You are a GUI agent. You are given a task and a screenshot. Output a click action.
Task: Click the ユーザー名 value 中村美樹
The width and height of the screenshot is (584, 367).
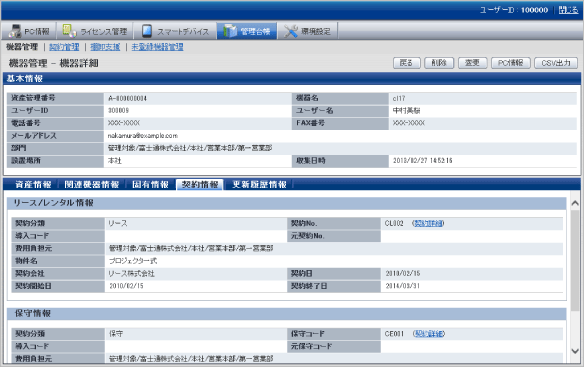pos(406,111)
